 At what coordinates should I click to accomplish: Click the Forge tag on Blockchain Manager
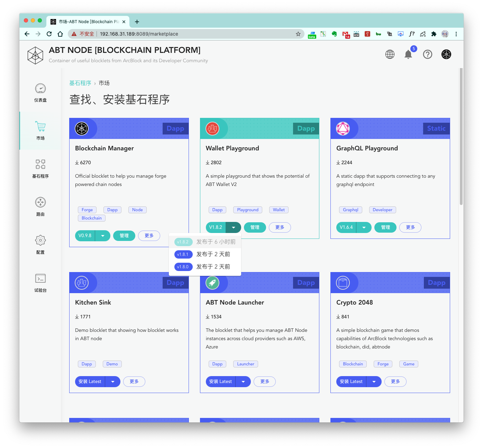87,210
